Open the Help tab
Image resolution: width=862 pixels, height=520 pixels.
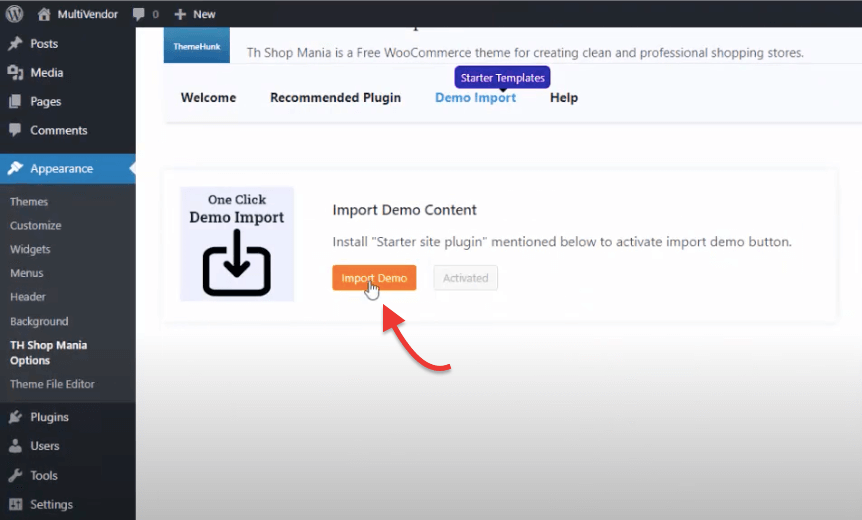564,98
